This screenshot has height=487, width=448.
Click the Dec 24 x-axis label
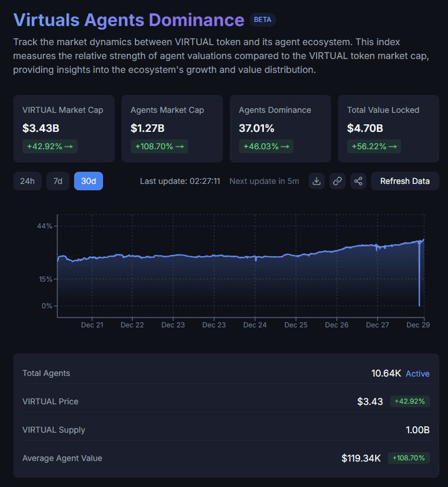click(255, 325)
